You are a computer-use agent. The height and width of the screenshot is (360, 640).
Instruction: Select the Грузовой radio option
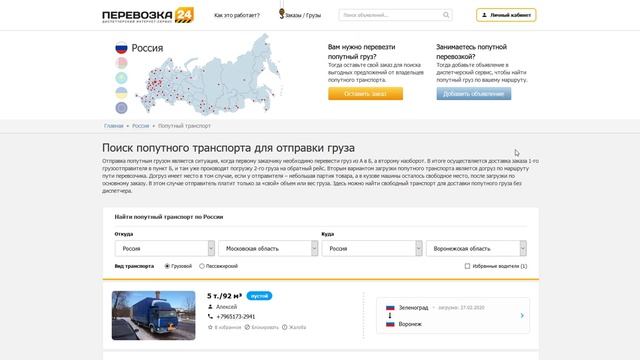(167, 266)
